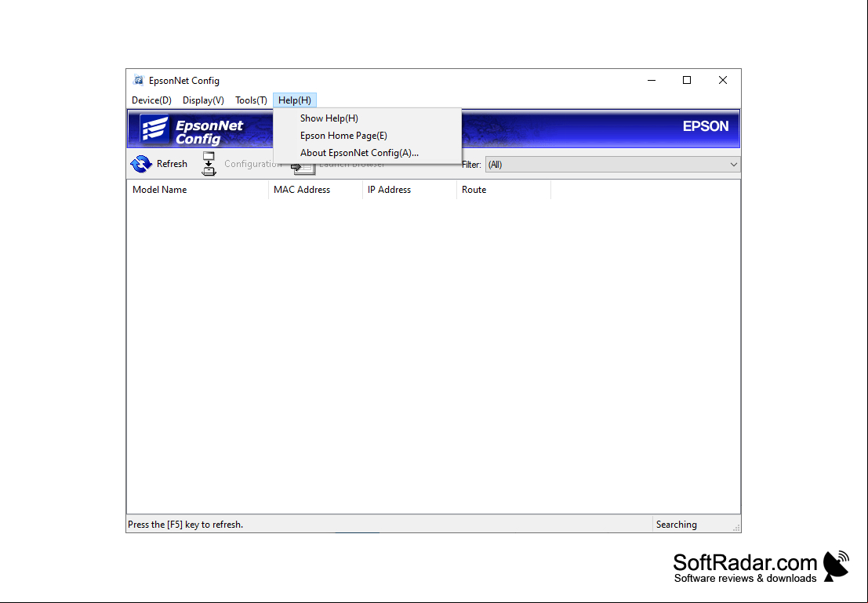
Task: Minimize the EpsonNet Config window
Action: 652,80
